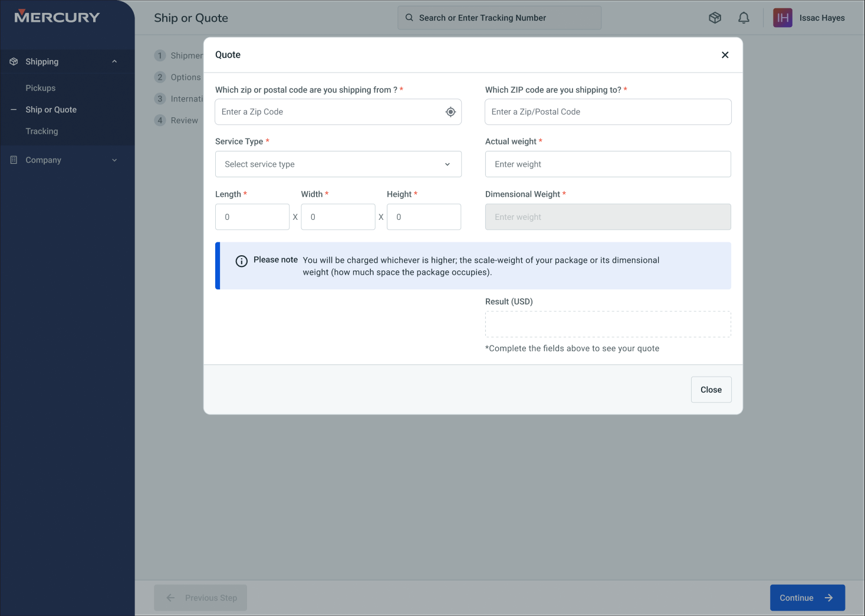The image size is (865, 616).
Task: Click the Continue button
Action: coord(807,598)
